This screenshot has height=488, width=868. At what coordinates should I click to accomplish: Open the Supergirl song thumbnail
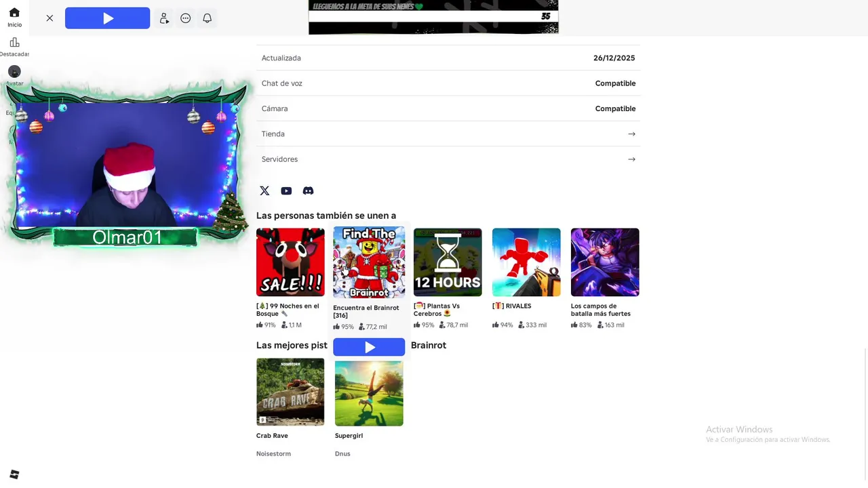[x=369, y=393]
